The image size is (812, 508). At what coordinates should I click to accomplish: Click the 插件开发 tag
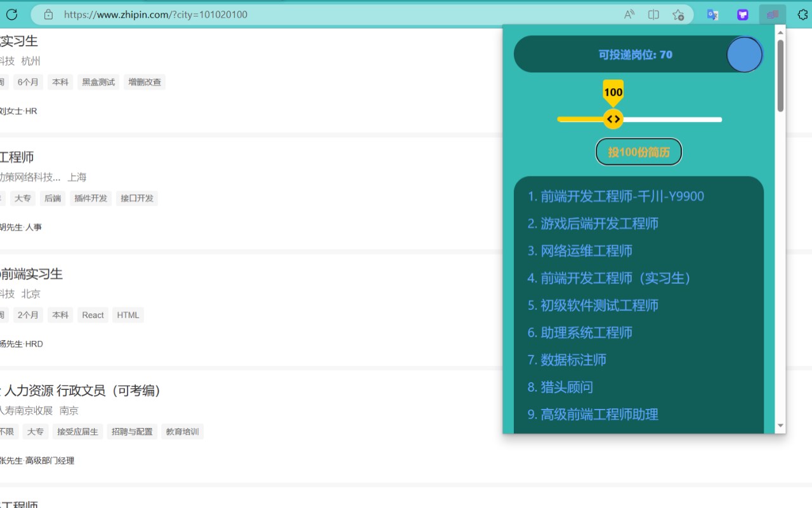point(91,198)
